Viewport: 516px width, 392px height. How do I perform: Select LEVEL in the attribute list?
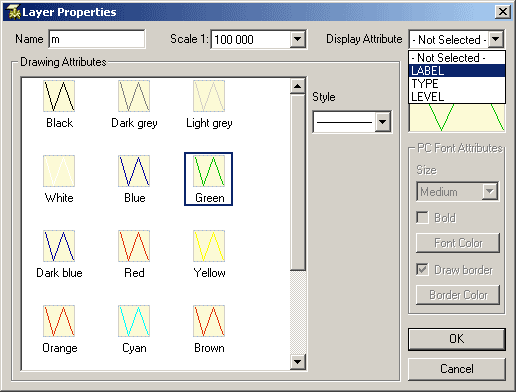point(457,97)
